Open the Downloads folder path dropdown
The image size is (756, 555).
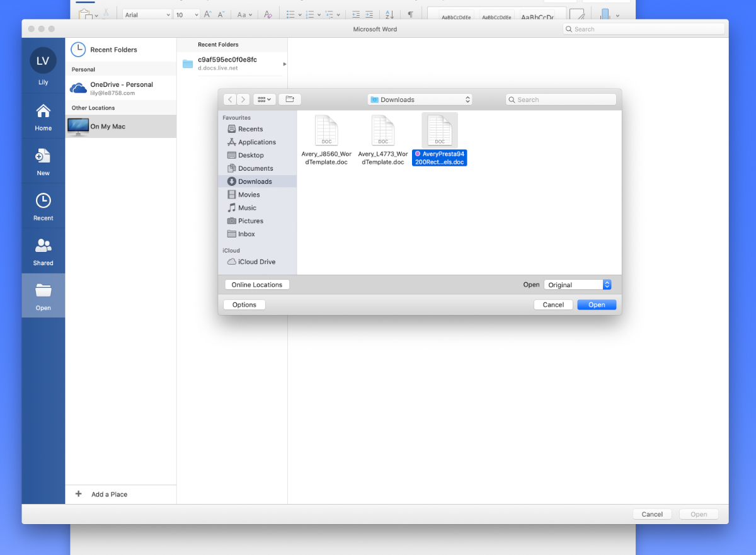pos(420,100)
